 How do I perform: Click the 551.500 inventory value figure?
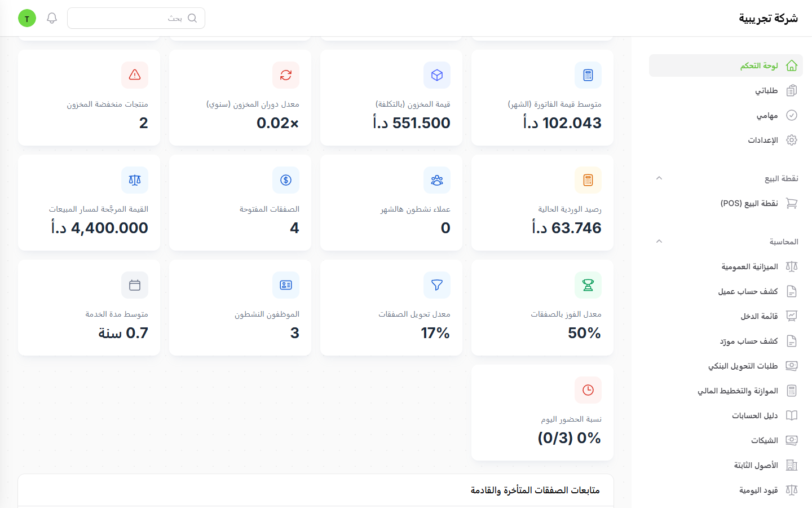pyautogui.click(x=412, y=122)
